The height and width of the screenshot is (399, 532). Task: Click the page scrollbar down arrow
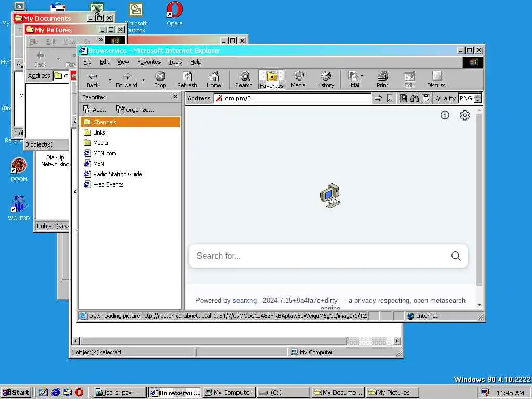coord(479,304)
